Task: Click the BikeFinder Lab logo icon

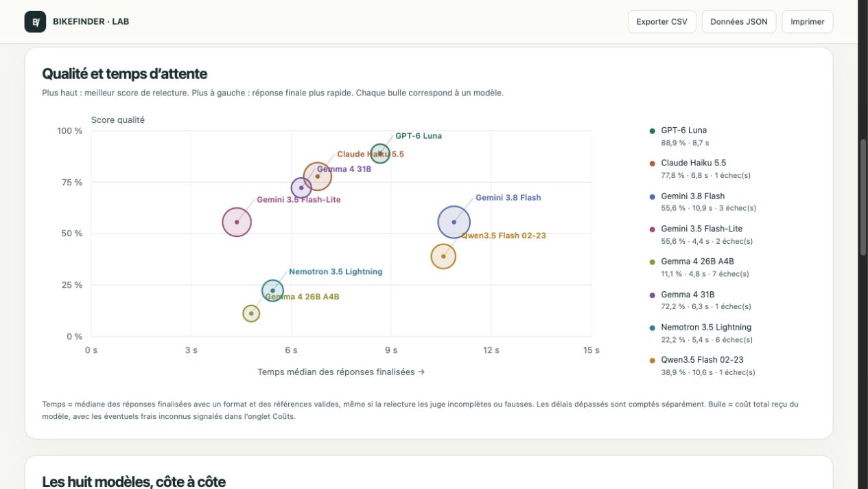Action: 35,21
